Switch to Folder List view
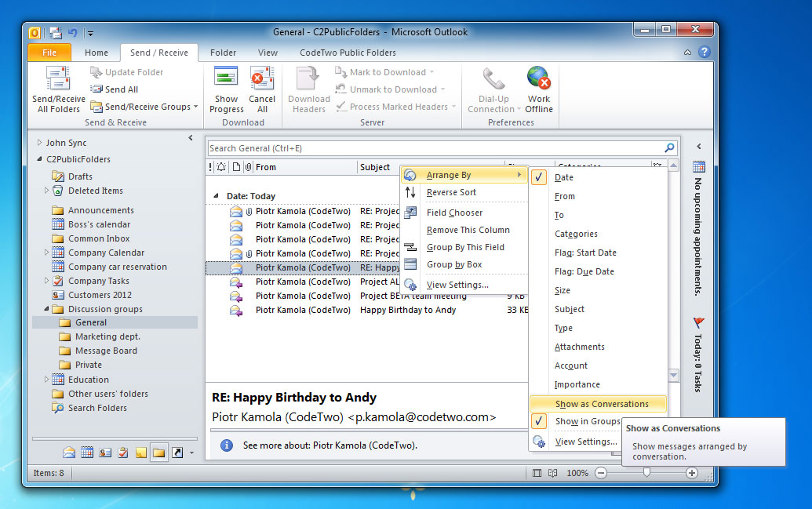 click(x=159, y=453)
